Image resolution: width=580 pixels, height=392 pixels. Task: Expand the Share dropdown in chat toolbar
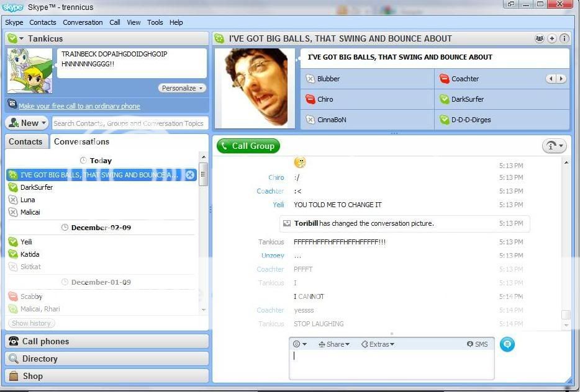click(x=334, y=344)
